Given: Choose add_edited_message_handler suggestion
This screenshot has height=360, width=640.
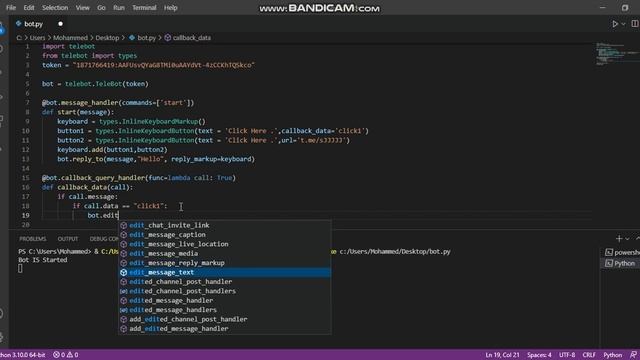Looking at the screenshot, I should click(225, 329).
